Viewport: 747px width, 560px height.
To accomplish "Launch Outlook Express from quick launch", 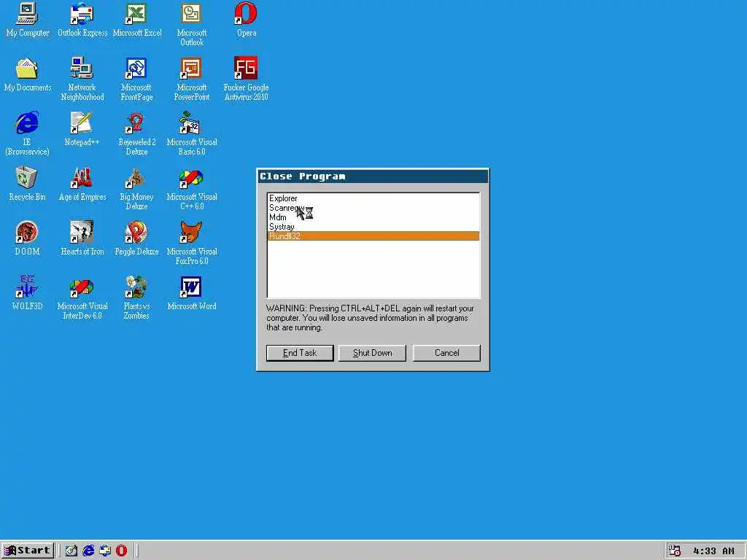I will click(105, 551).
